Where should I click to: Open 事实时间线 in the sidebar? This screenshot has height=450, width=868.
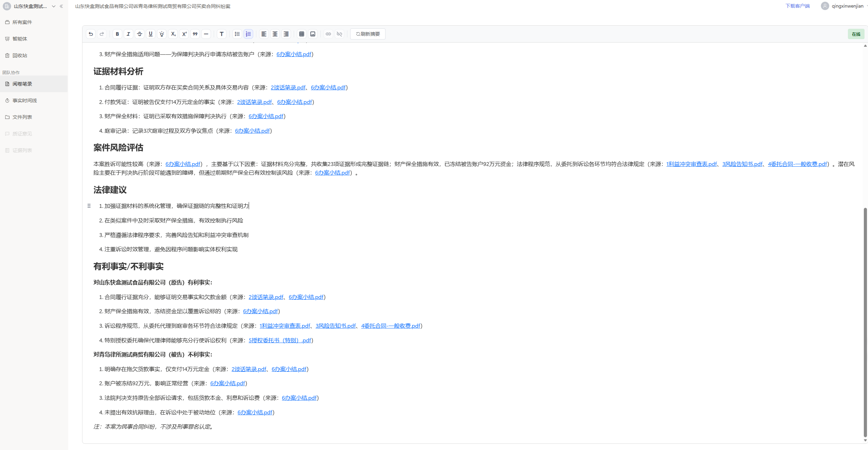pos(25,100)
